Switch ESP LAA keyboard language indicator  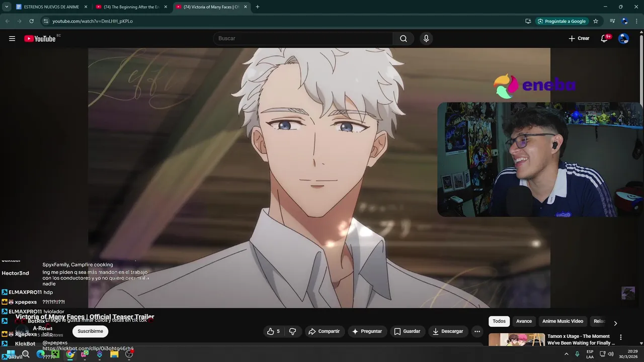click(590, 354)
